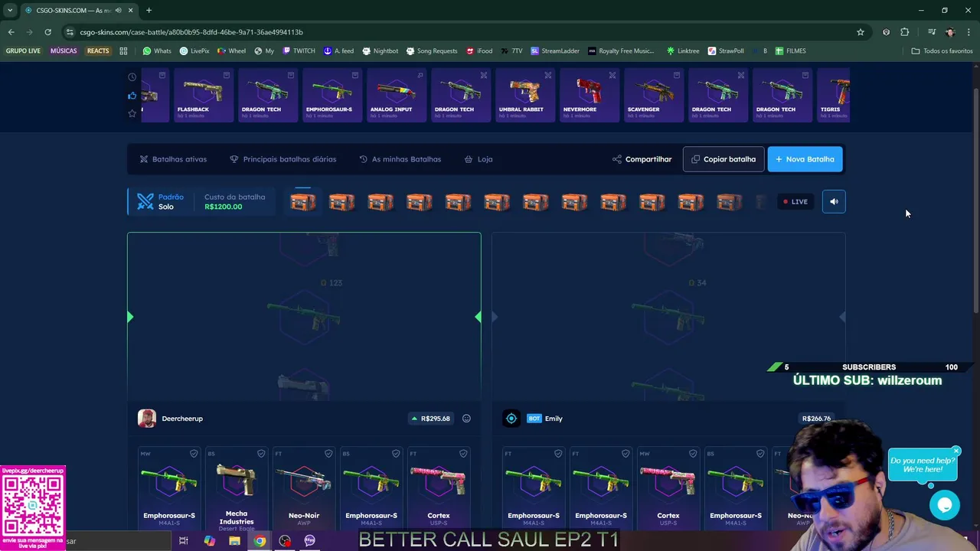The image size is (980, 551).
Task: Open the LivePix bookmark
Action: (194, 51)
